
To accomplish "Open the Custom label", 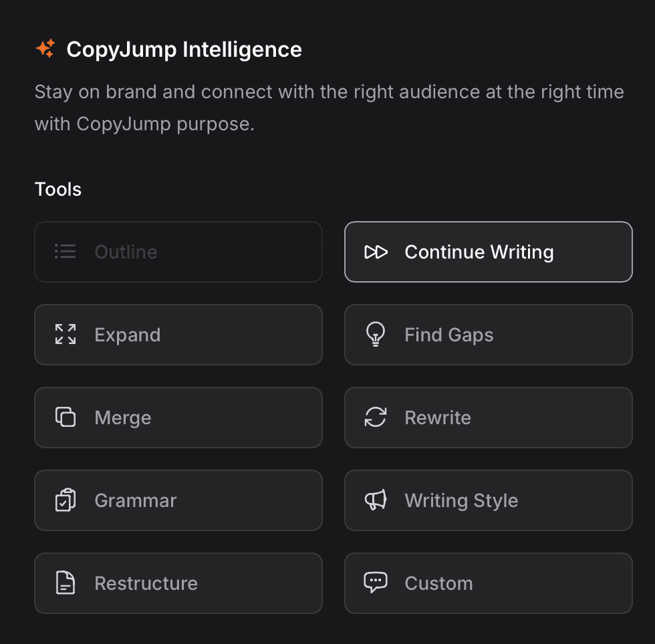I will click(x=438, y=583).
